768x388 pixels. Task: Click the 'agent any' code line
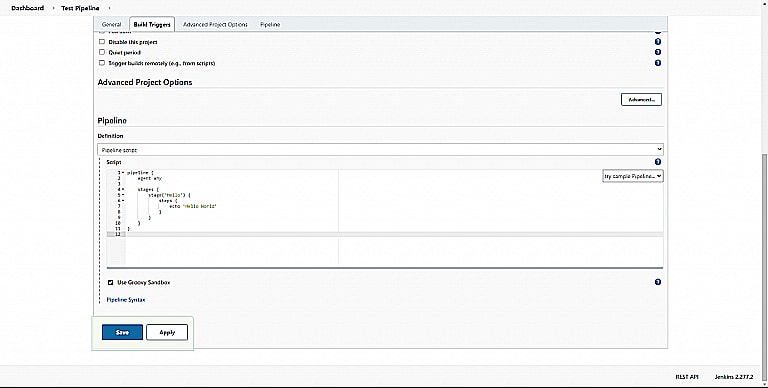tap(149, 178)
